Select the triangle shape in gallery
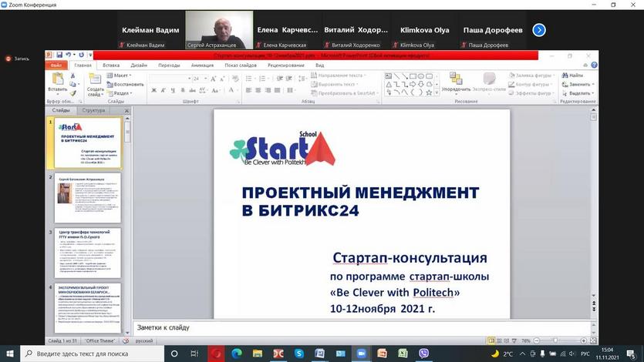 click(x=389, y=85)
